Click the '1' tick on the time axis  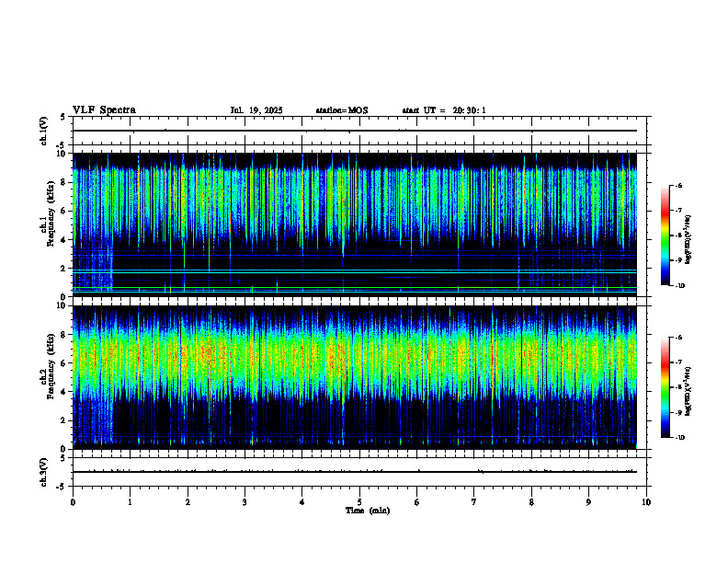point(130,502)
